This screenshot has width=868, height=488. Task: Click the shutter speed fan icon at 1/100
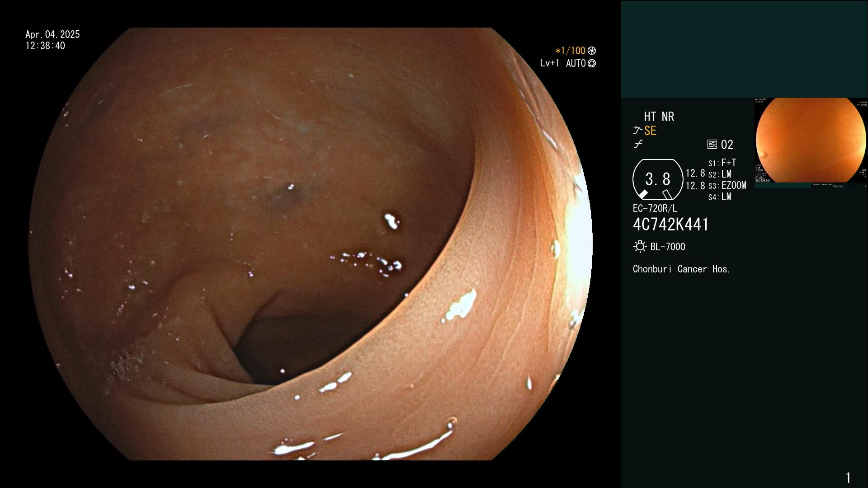click(592, 51)
